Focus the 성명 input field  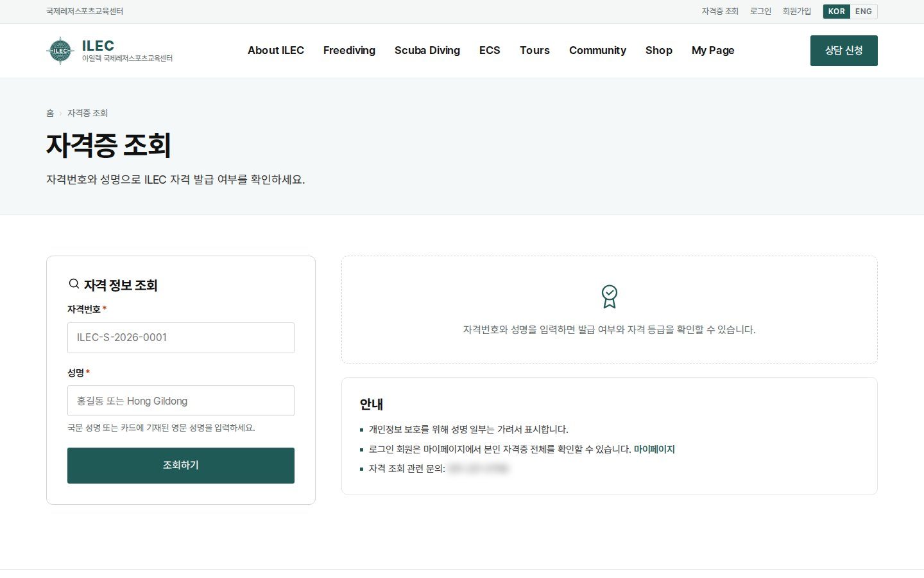181,401
